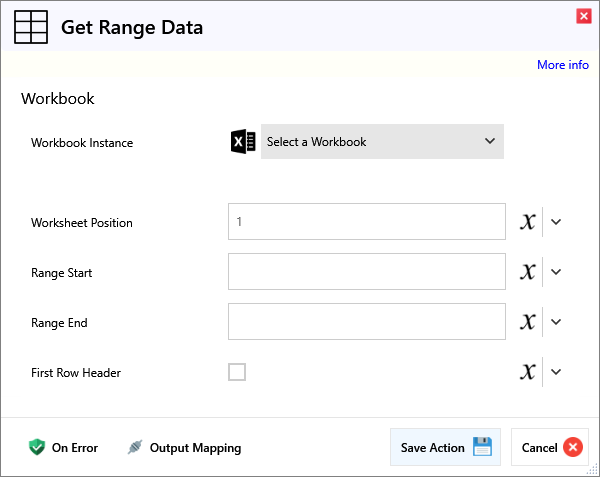
Task: Click the variable x icon for Worksheet Position
Action: 528,222
